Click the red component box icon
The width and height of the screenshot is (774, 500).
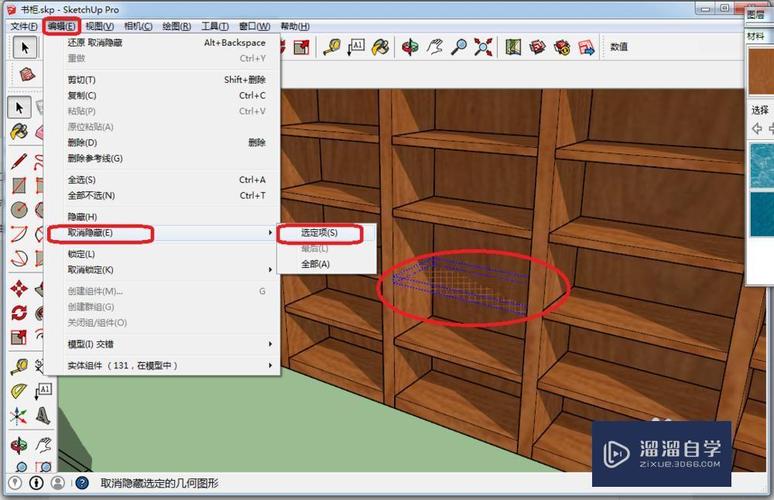27,75
